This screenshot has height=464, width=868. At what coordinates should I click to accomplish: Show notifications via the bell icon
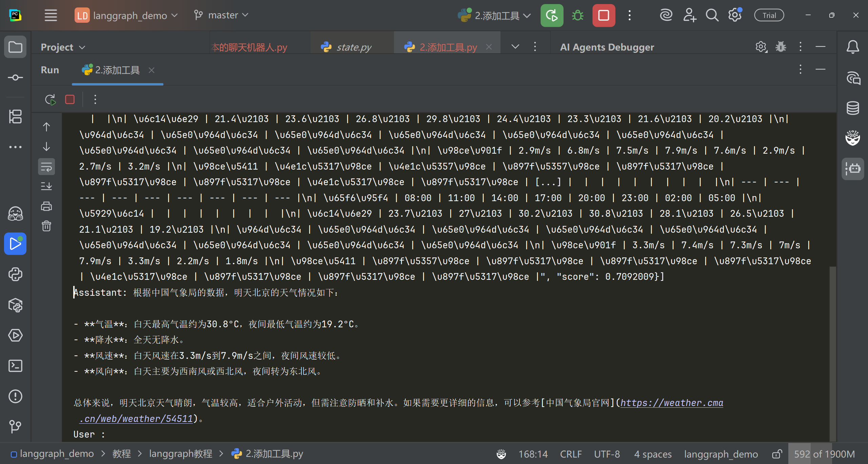pyautogui.click(x=853, y=47)
